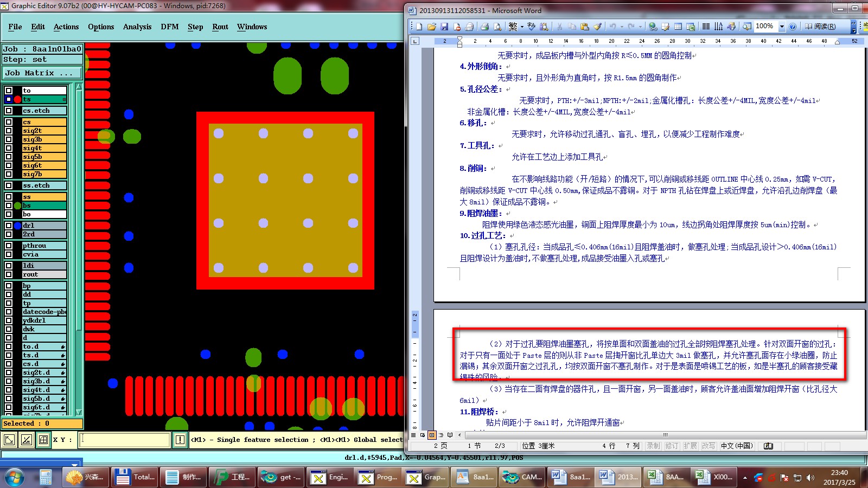The height and width of the screenshot is (488, 868).
Task: Select the 'ts' layer name in list
Action: tap(44, 99)
